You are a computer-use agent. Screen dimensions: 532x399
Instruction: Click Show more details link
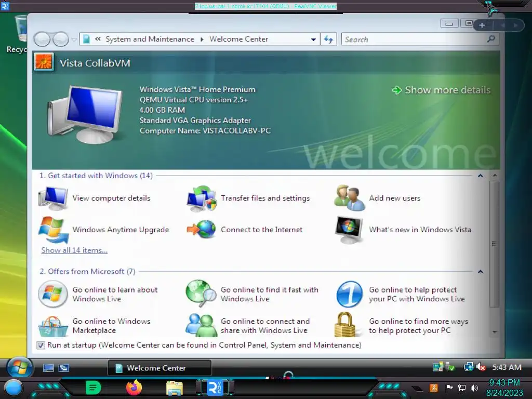(441, 90)
